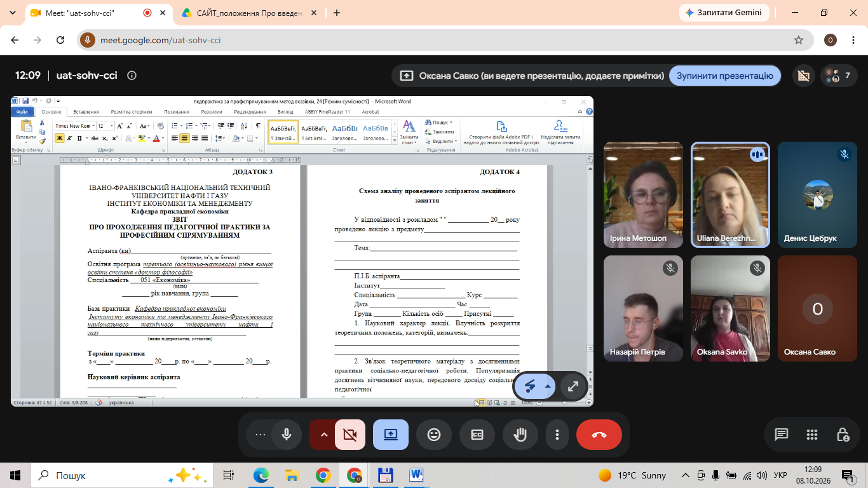Raise hand in the meeting
Image resolution: width=868 pixels, height=488 pixels.
[x=520, y=435]
